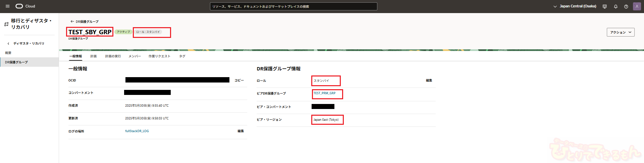Edit the ロール in DR保護グループ情報

(x=429, y=80)
